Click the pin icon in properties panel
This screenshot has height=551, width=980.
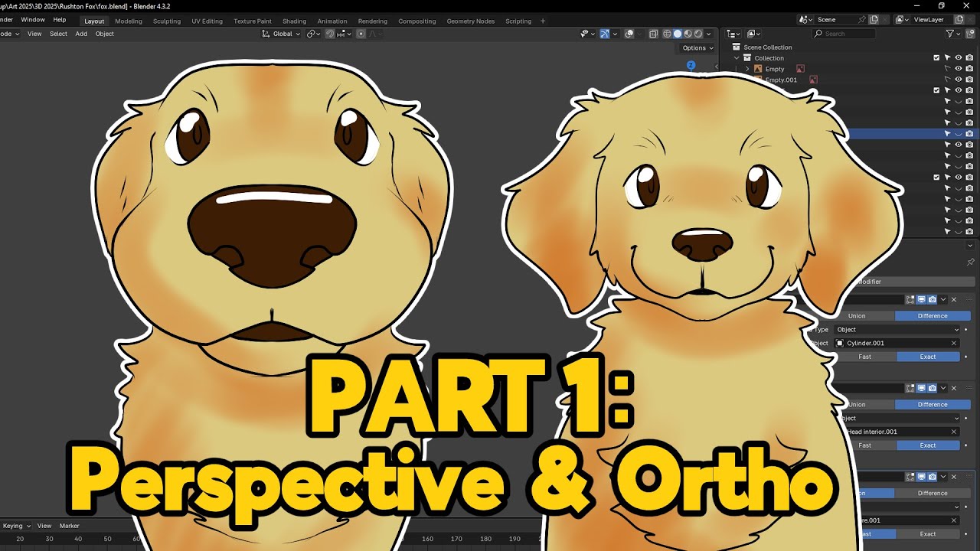[971, 262]
